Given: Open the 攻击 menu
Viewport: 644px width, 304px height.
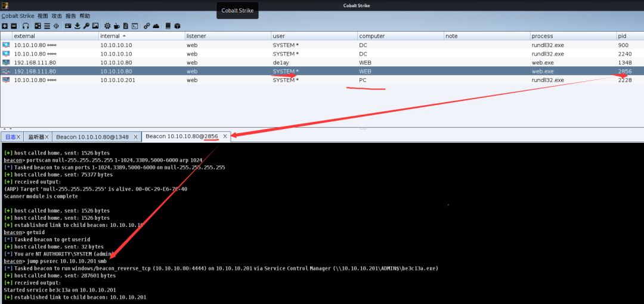Looking at the screenshot, I should pos(57,16).
